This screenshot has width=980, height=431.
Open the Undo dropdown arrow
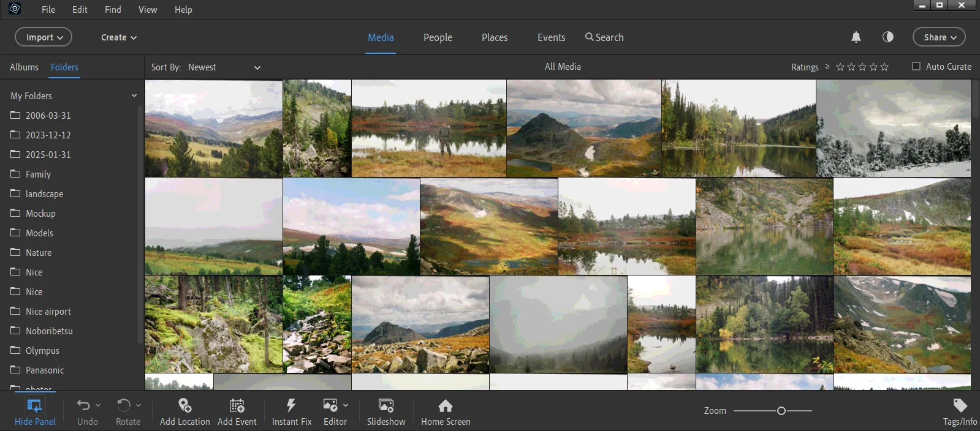click(98, 405)
